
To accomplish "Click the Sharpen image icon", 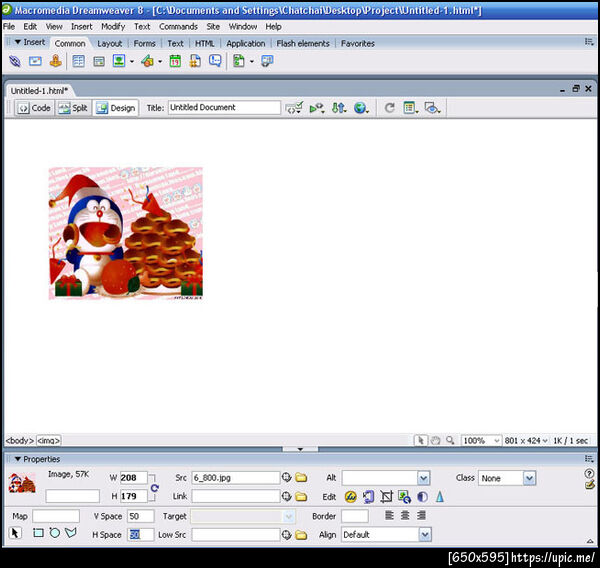I will click(x=440, y=497).
